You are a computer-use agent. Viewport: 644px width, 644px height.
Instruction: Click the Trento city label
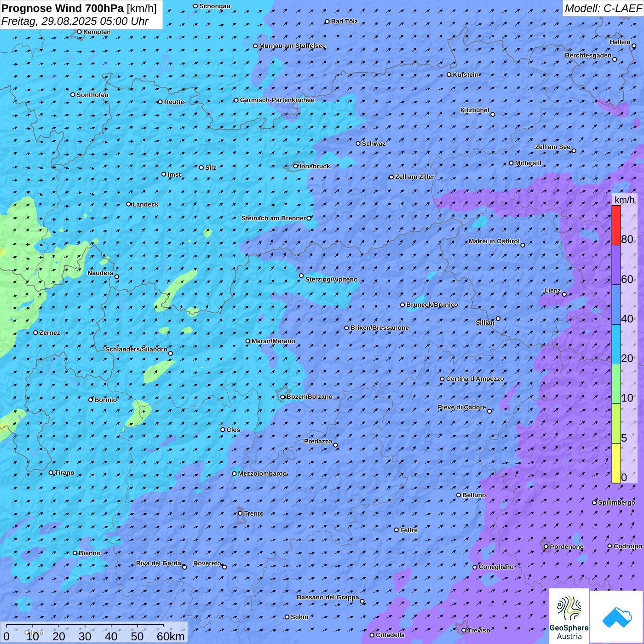pyautogui.click(x=253, y=513)
